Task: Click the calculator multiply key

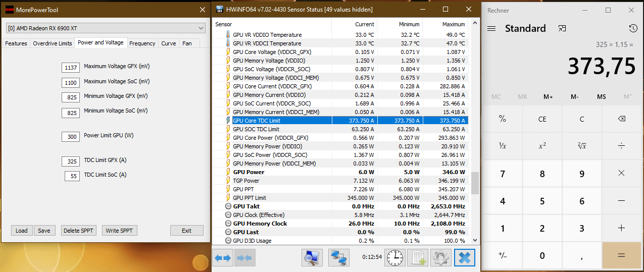Action: pos(621,173)
